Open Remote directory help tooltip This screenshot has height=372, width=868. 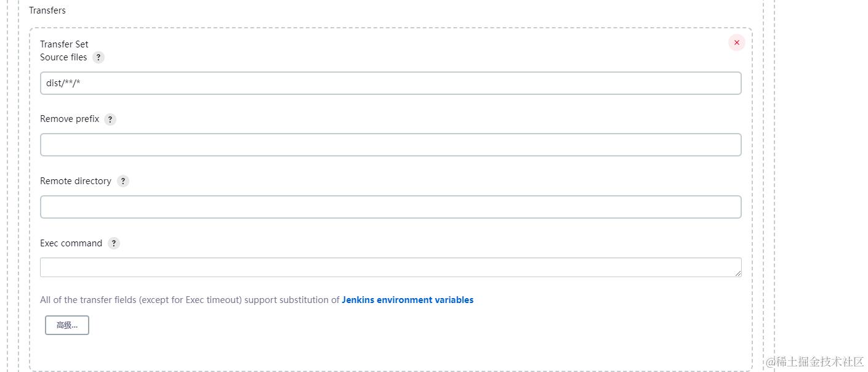coord(123,181)
